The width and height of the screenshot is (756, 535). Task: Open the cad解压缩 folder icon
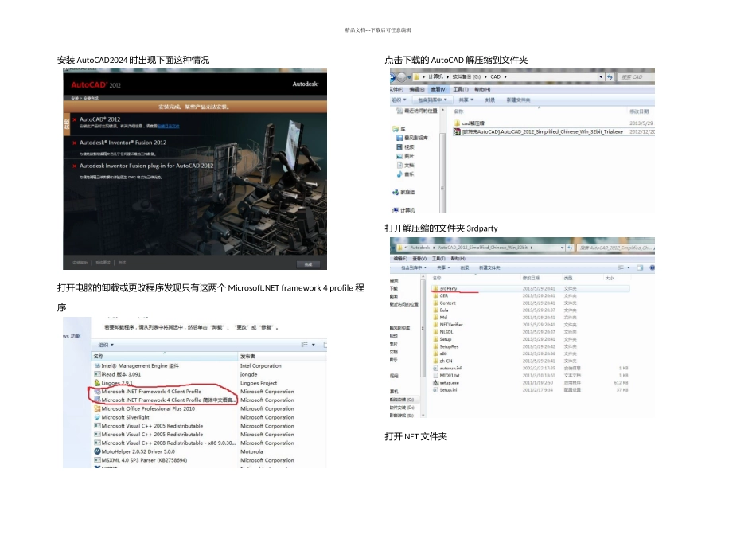458,123
